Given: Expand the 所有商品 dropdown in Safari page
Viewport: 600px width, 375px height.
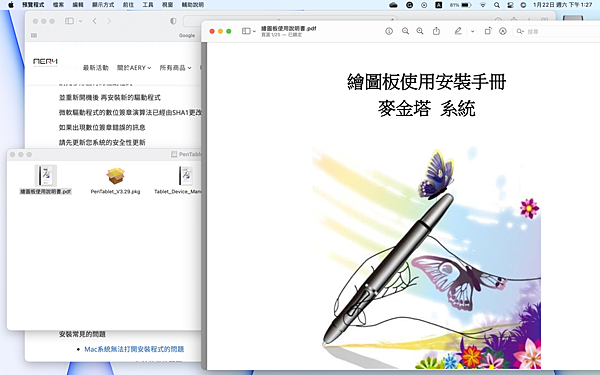Looking at the screenshot, I should coord(175,68).
